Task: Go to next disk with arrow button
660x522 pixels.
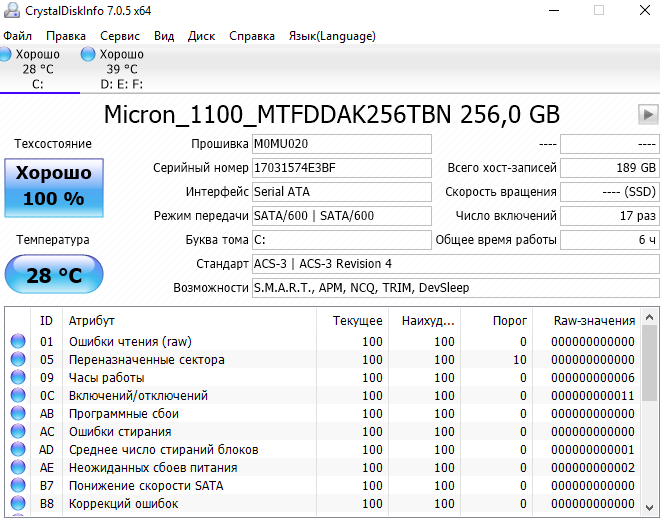Action: click(x=648, y=114)
